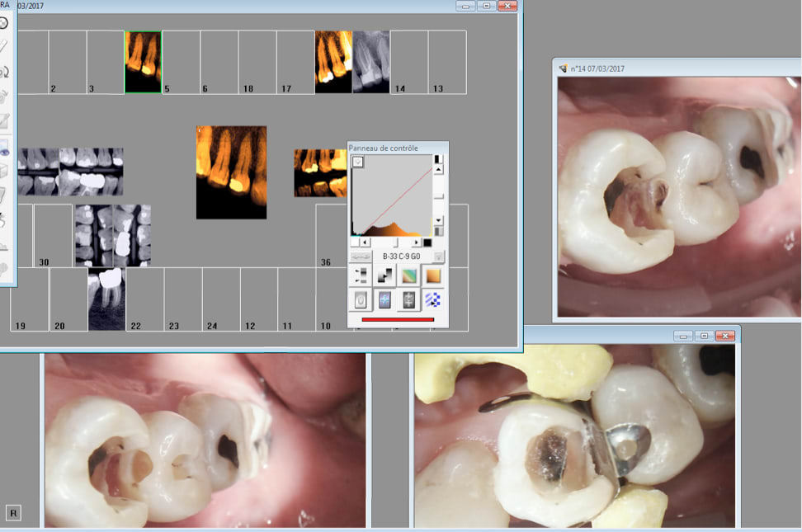Click the blue sharpen filter icon

(385, 300)
